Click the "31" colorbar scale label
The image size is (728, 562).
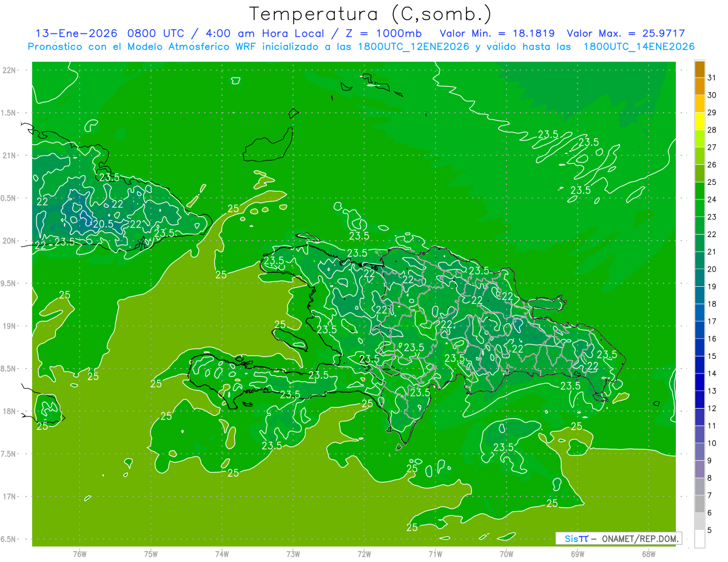(x=712, y=78)
